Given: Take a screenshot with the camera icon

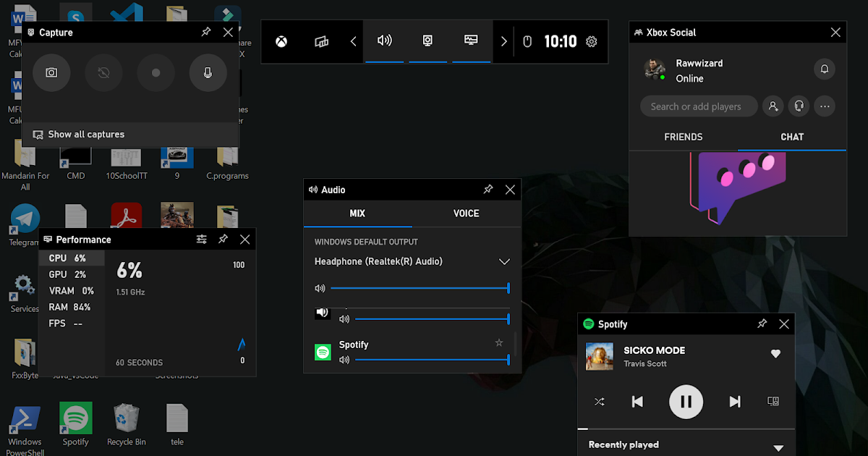Looking at the screenshot, I should click(51, 72).
